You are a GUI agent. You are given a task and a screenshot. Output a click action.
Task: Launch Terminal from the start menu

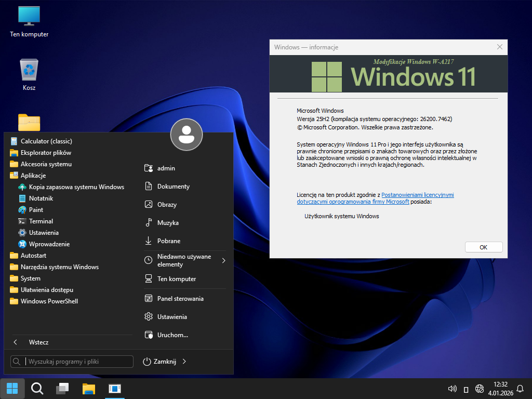41,221
